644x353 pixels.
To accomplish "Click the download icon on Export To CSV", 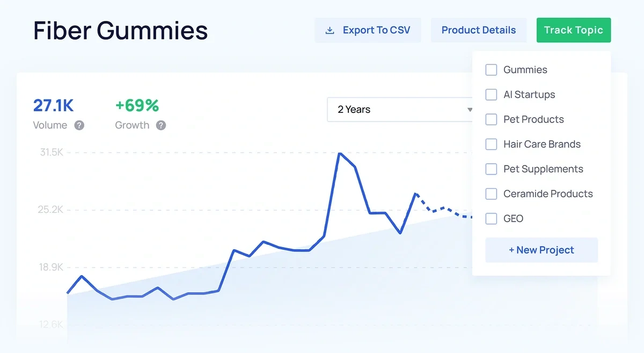I will (330, 30).
